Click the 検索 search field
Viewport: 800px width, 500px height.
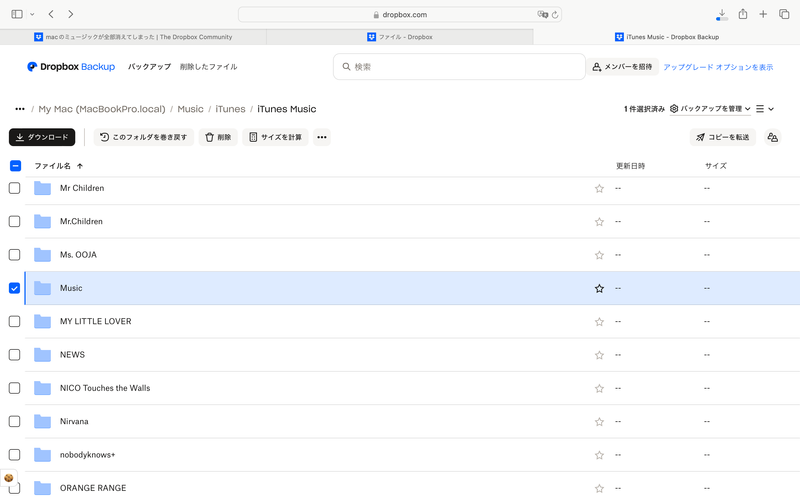460,67
